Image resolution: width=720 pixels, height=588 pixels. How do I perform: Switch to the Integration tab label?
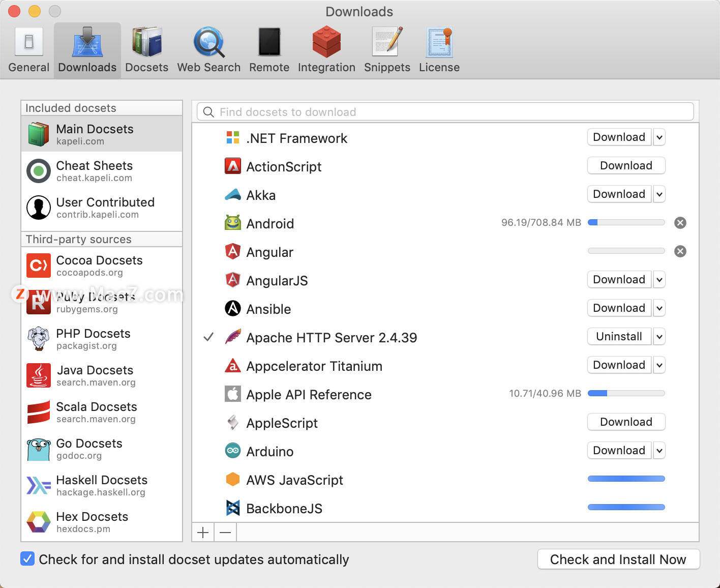(x=326, y=68)
